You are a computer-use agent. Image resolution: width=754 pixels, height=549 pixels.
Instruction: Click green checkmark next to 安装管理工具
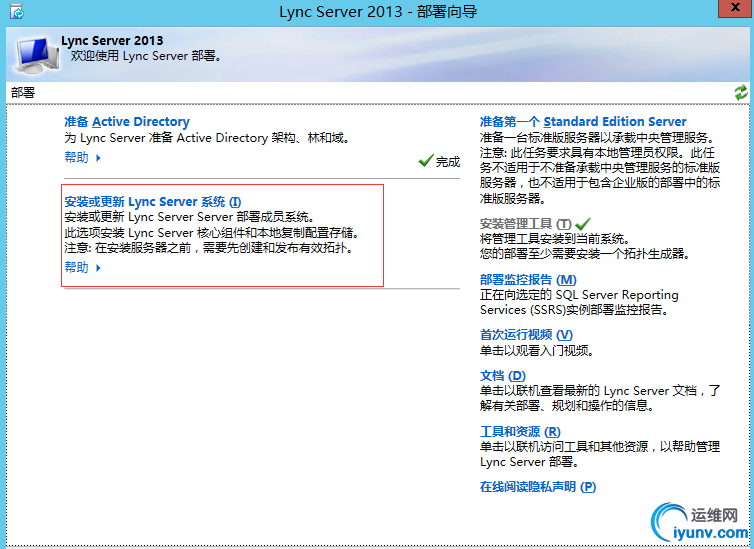[x=582, y=224]
